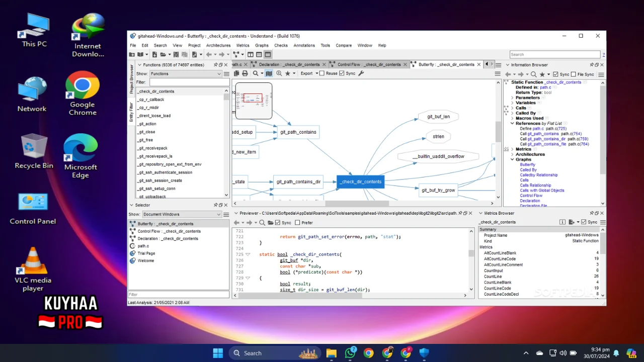This screenshot has width=644, height=362.
Task: Click the main Search field
Action: click(555, 54)
